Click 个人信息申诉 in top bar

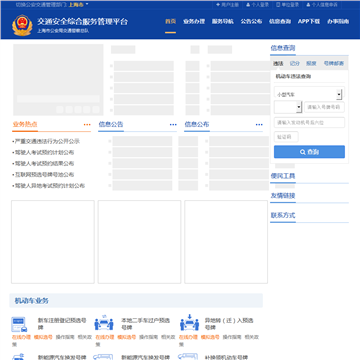click(322, 5)
